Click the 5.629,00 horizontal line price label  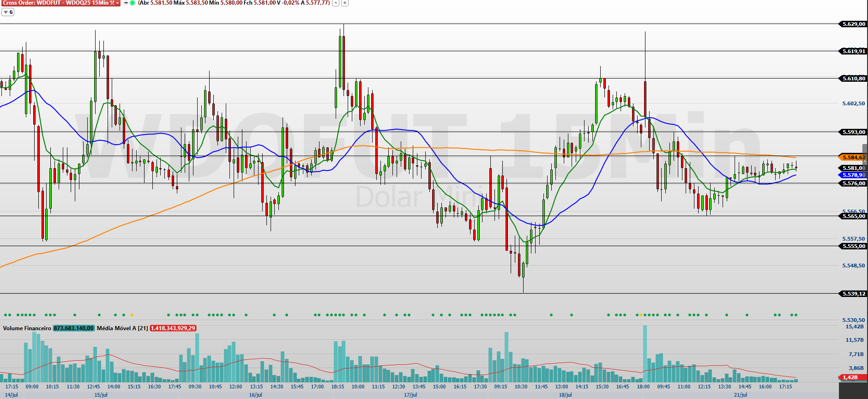click(852, 24)
